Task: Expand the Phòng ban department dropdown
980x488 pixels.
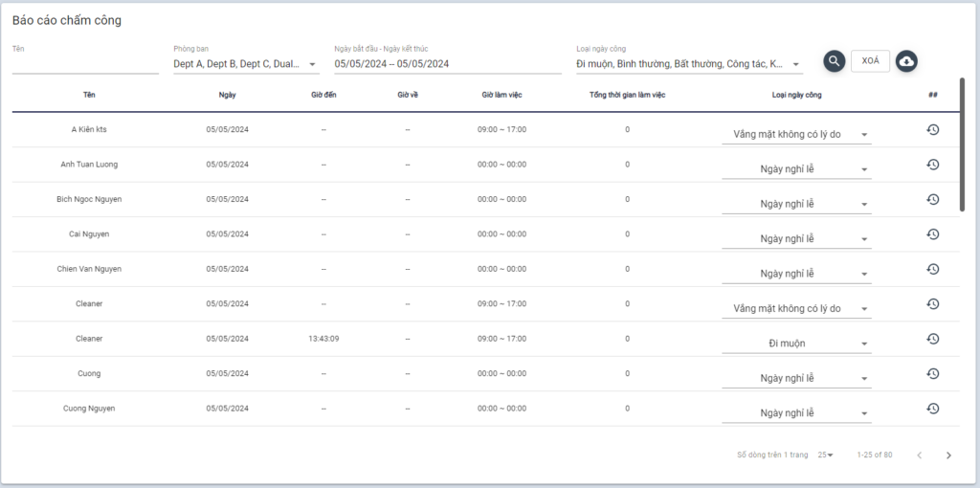Action: 312,65
